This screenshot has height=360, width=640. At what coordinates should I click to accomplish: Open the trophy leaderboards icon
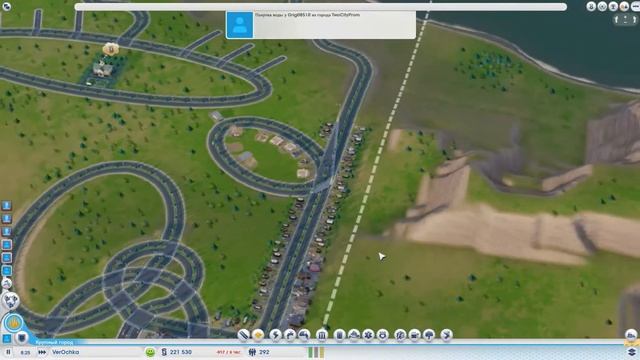613,6
